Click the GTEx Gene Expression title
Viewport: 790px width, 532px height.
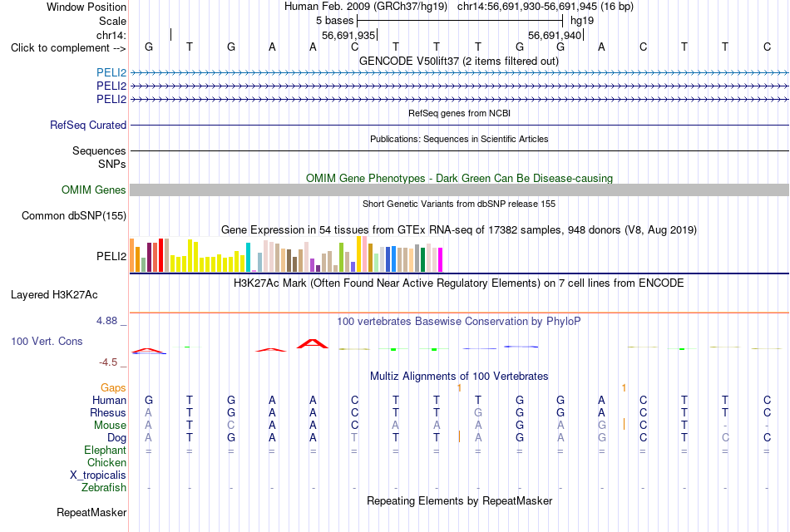[459, 229]
